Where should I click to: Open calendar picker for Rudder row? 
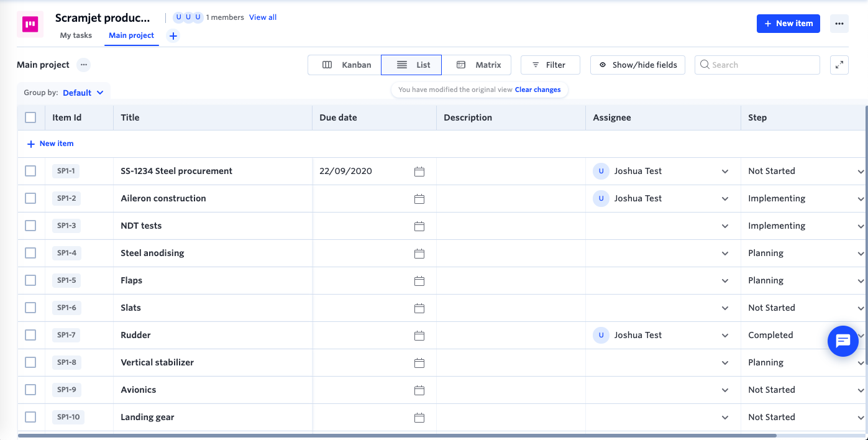419,336
